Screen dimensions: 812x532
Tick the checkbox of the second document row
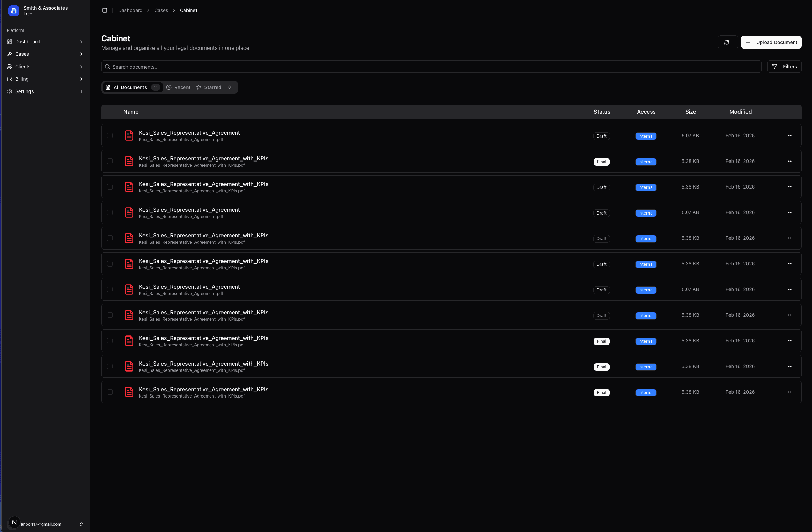click(x=110, y=161)
